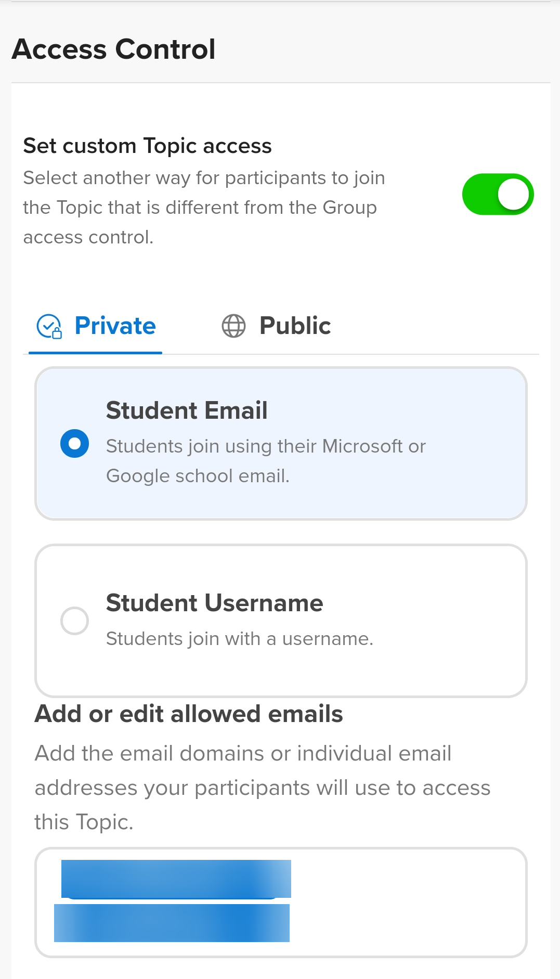This screenshot has height=979, width=560.
Task: Select the Student Email radio button
Action: pos(75,444)
